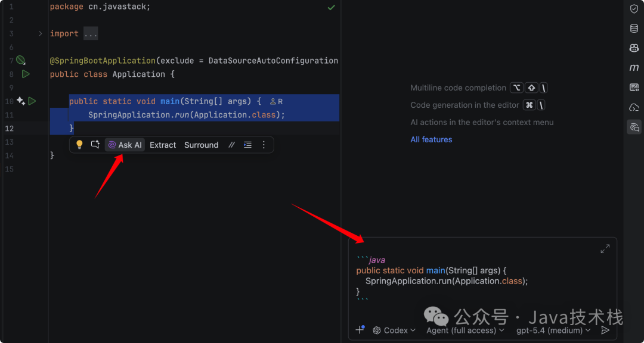644x343 pixels.
Task: Click the SpringApplication.run line in editor
Action: [187, 115]
